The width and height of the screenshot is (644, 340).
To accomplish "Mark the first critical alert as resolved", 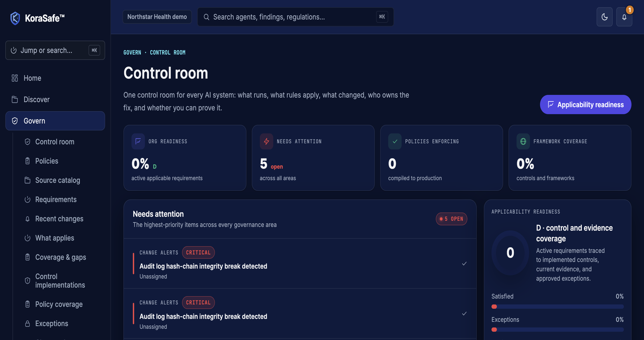I will pyautogui.click(x=464, y=263).
